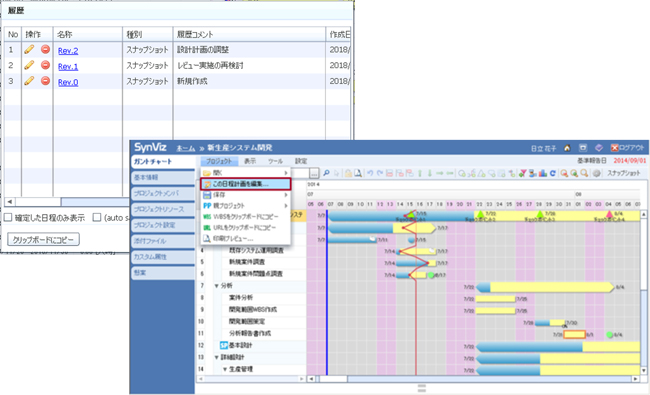650x395 pixels.
Task: Select the pointer cursor tool in the toolbar
Action: tap(336, 173)
